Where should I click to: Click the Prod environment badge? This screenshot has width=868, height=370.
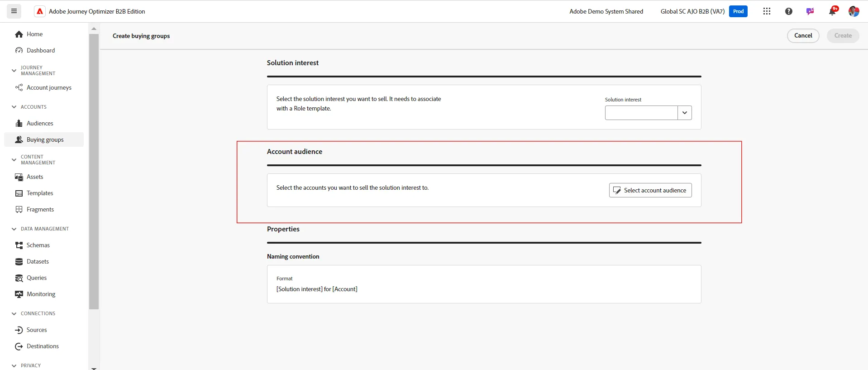pos(738,11)
